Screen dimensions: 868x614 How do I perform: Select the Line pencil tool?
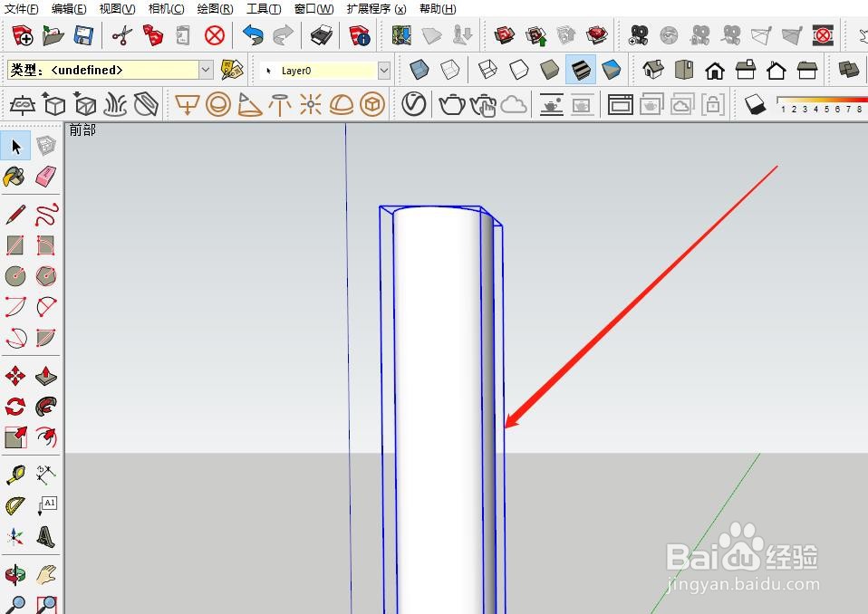click(15, 215)
